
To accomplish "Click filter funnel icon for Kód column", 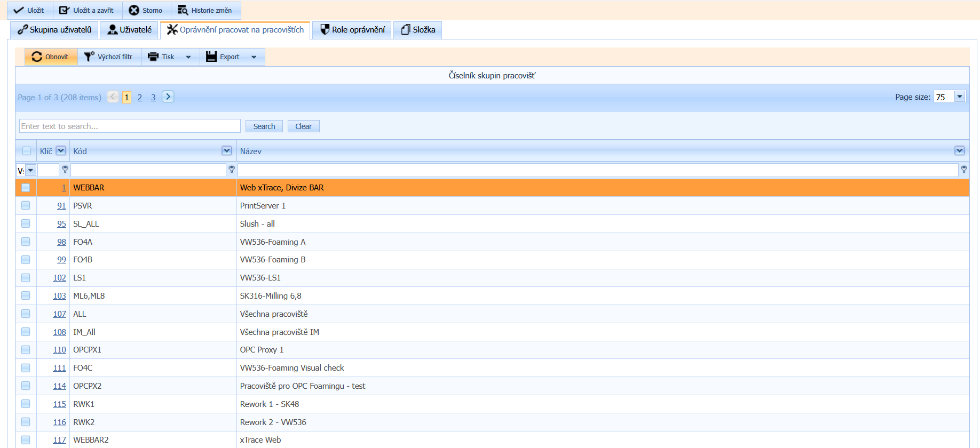I will (232, 170).
